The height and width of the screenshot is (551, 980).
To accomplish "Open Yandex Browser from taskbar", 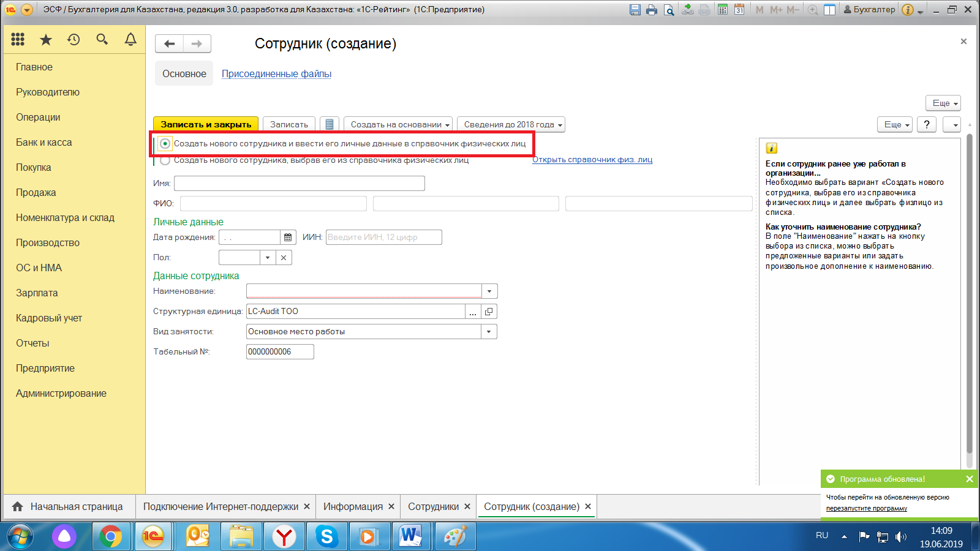I will point(284,536).
